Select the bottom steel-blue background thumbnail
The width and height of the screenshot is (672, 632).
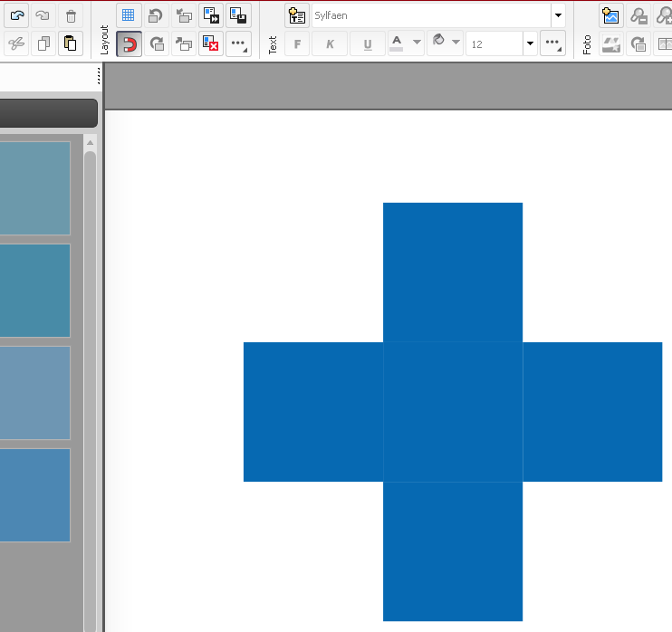[x=35, y=495]
